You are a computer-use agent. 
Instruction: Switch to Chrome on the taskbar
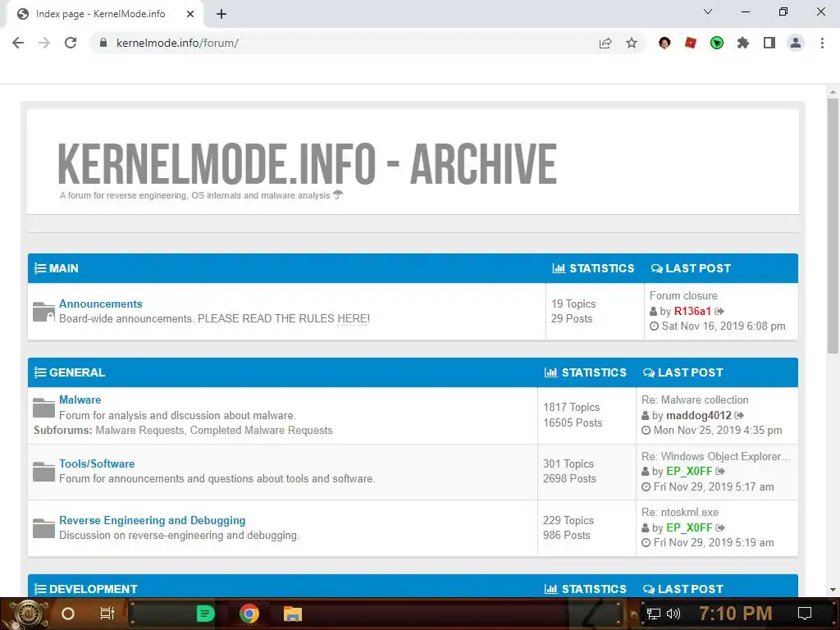pos(249,614)
